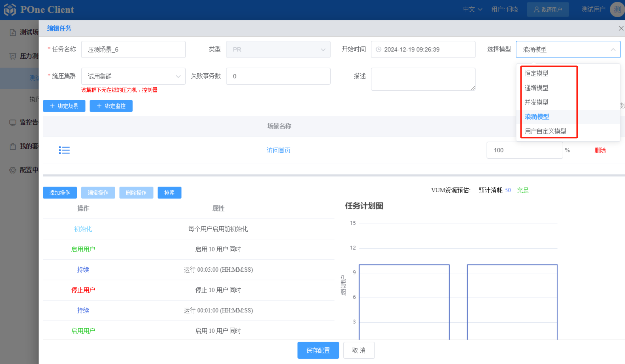625x364 pixels.
Task: Select 递增模型 from the model list
Action: coord(536,88)
